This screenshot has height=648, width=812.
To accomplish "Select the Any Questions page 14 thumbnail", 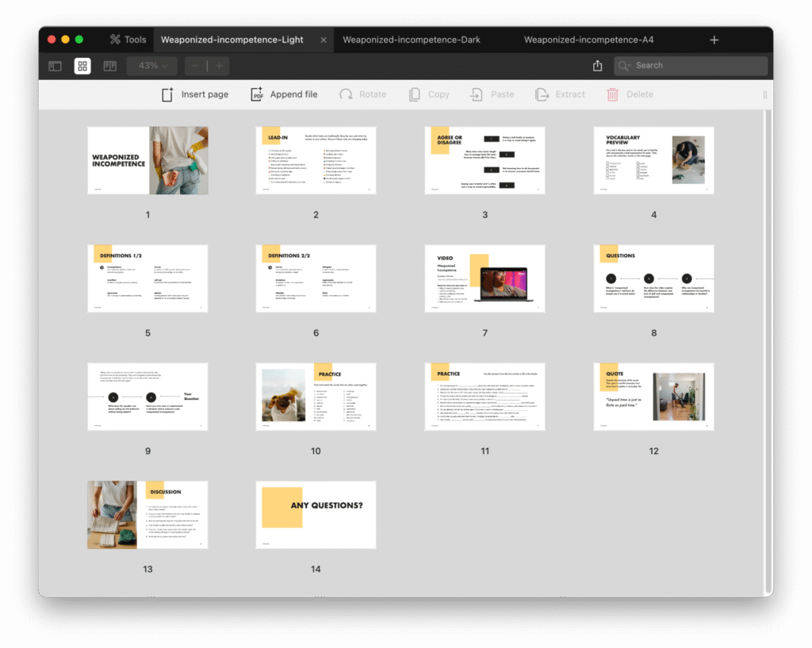I will (316, 514).
